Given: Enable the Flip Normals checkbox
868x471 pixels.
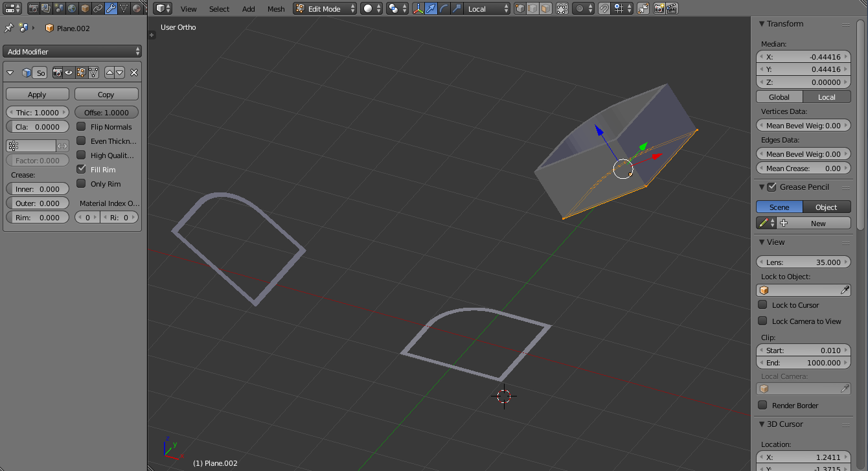Looking at the screenshot, I should click(81, 126).
